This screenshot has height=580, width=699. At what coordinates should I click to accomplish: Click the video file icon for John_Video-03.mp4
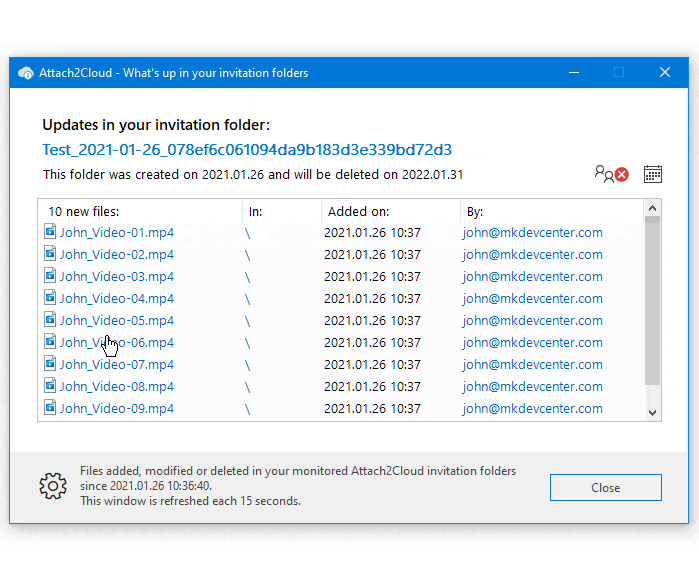(50, 275)
